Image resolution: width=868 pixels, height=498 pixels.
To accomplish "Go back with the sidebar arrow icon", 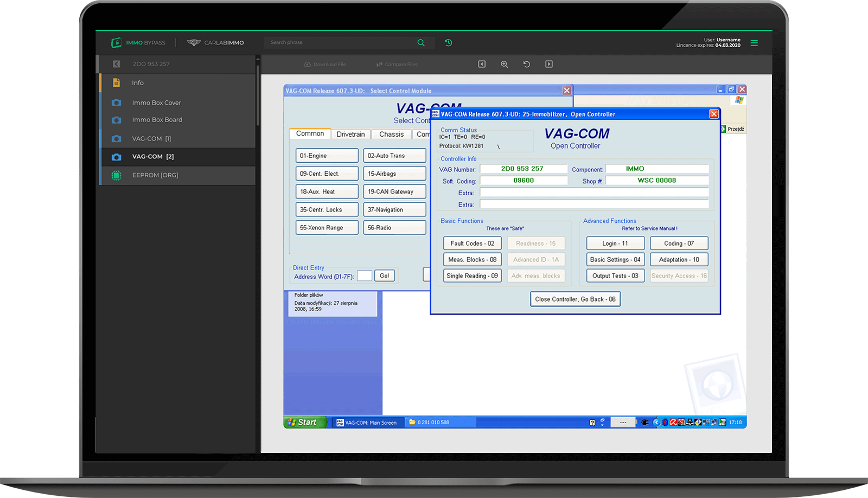I will 116,64.
